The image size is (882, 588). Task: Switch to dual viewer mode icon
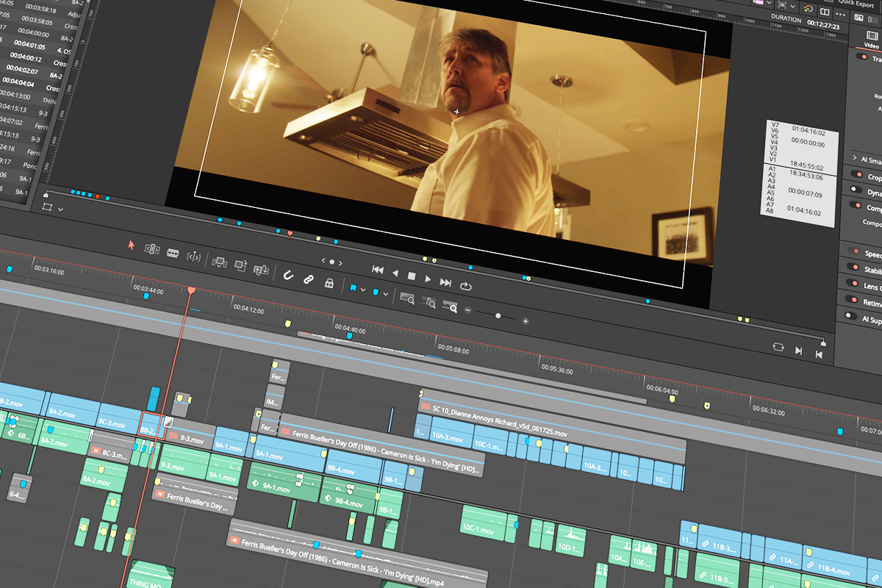pyautogui.click(x=825, y=10)
